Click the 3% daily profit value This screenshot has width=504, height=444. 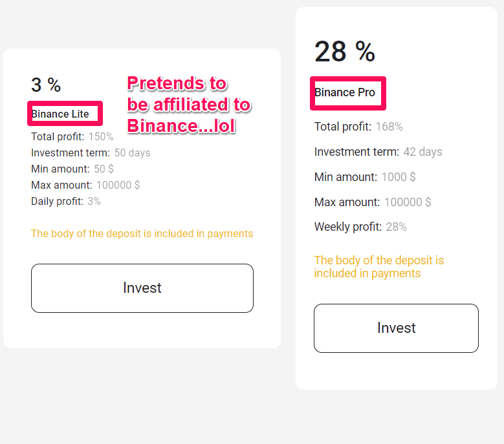click(x=94, y=202)
